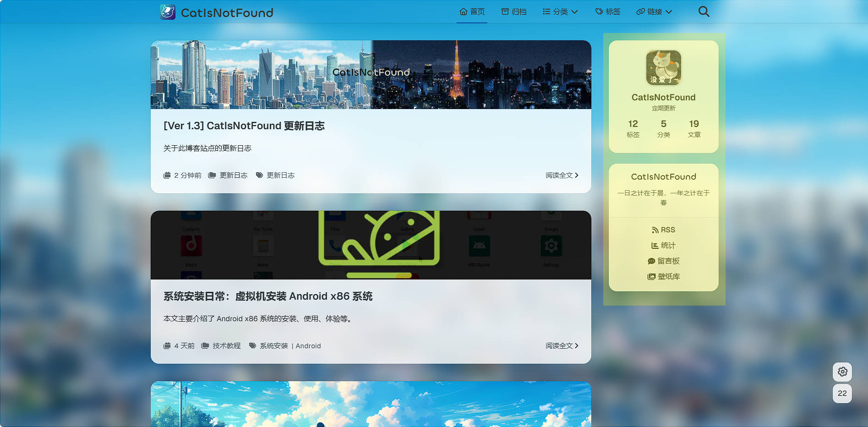This screenshot has height=427, width=868.
Task: Open the 更新日志 category link next to folder
Action: pos(234,175)
